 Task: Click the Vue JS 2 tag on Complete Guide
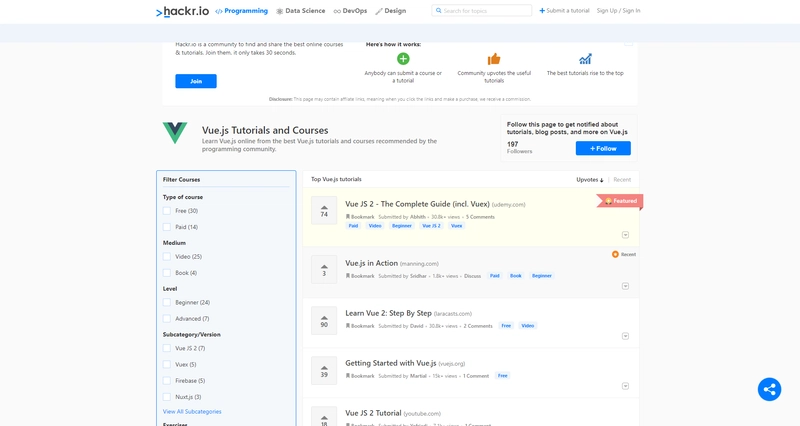[431, 225]
